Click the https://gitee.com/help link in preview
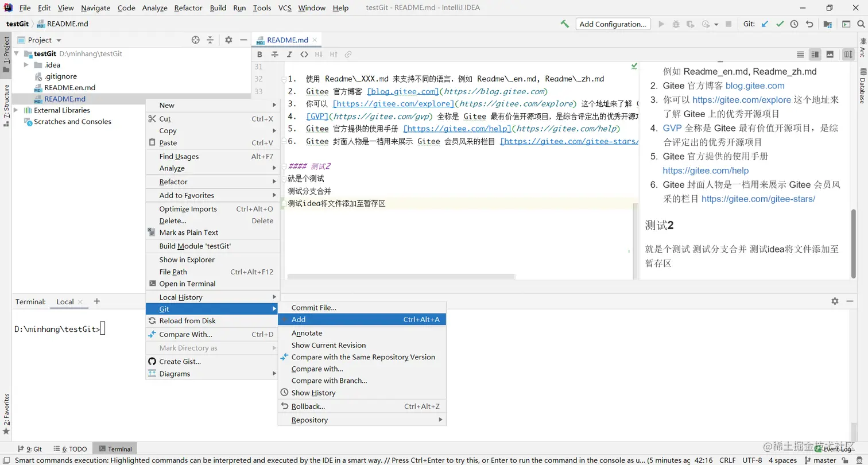 tap(706, 170)
